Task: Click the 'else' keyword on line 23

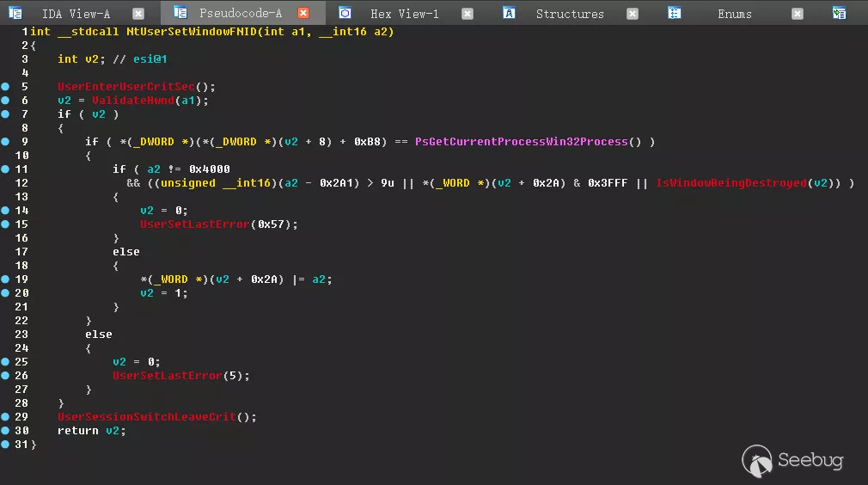Action: point(99,334)
